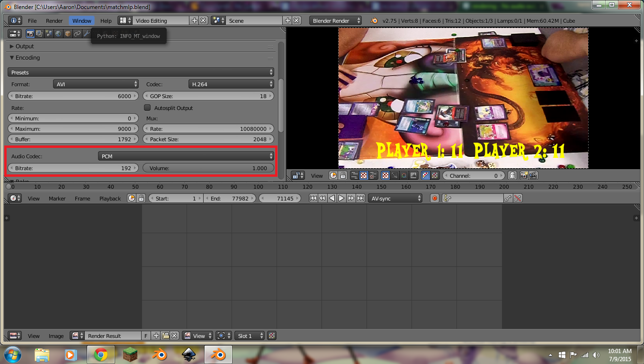Open properties editor type selector
The image size is (644, 364).
[15, 33]
